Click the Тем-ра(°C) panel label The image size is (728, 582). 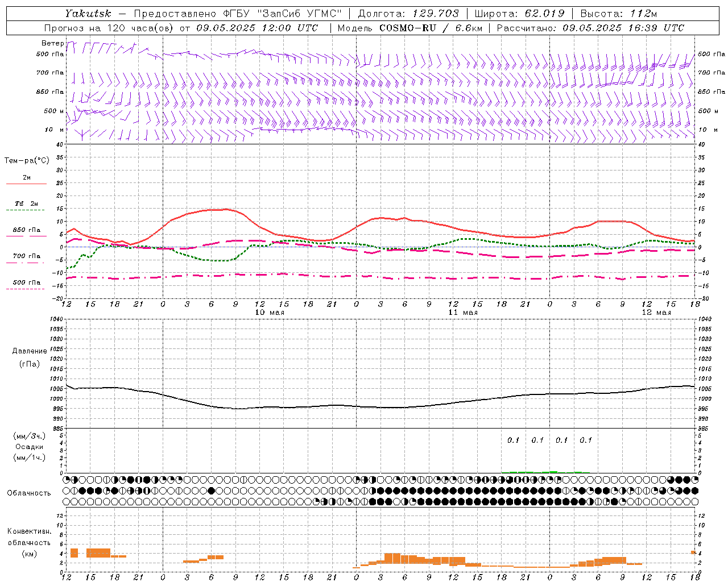click(27, 160)
